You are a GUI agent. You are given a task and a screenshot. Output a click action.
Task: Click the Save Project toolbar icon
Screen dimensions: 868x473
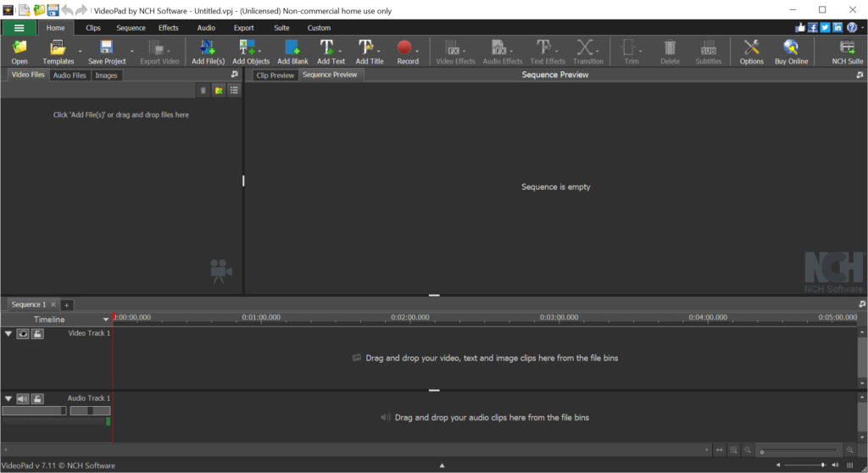point(107,52)
